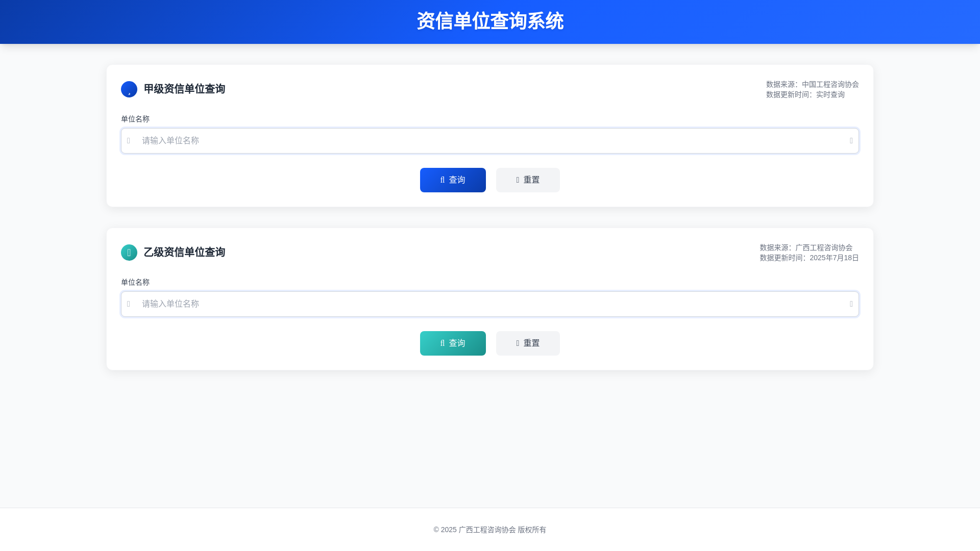Viewport: 980px width, 551px height.
Task: Click the teal icon beside 乙级资信单位查询
Action: pos(129,253)
